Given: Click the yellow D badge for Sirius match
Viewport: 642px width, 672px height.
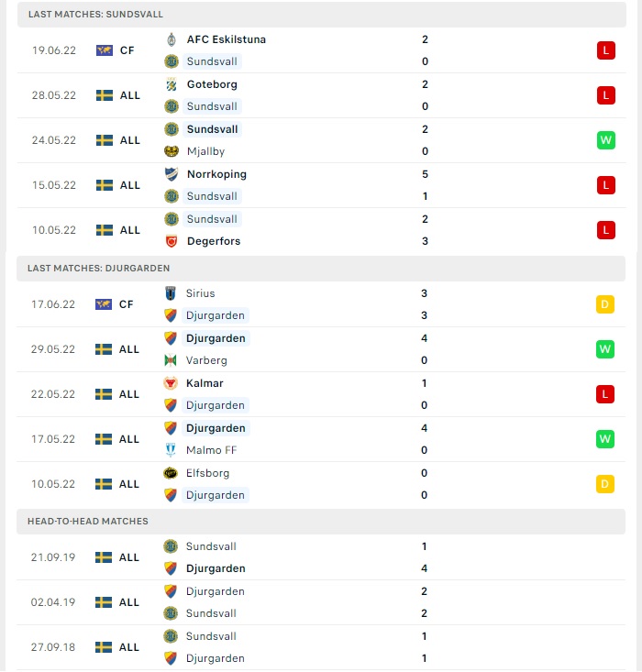Looking at the screenshot, I should pyautogui.click(x=605, y=304).
